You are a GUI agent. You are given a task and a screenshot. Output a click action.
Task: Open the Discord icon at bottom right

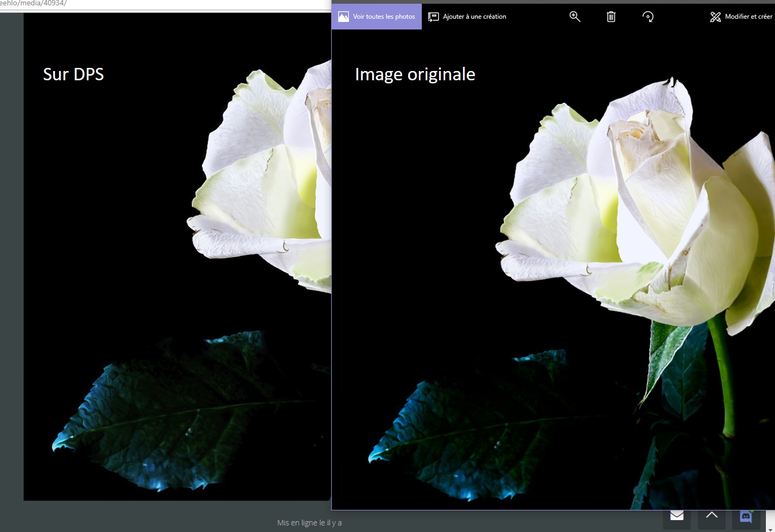click(746, 516)
